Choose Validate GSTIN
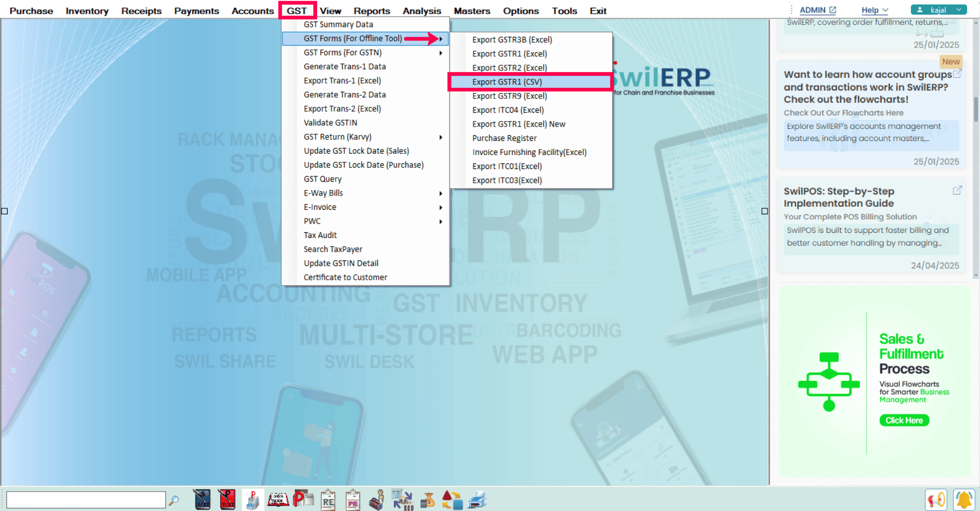The image size is (980, 511). [x=366, y=123]
